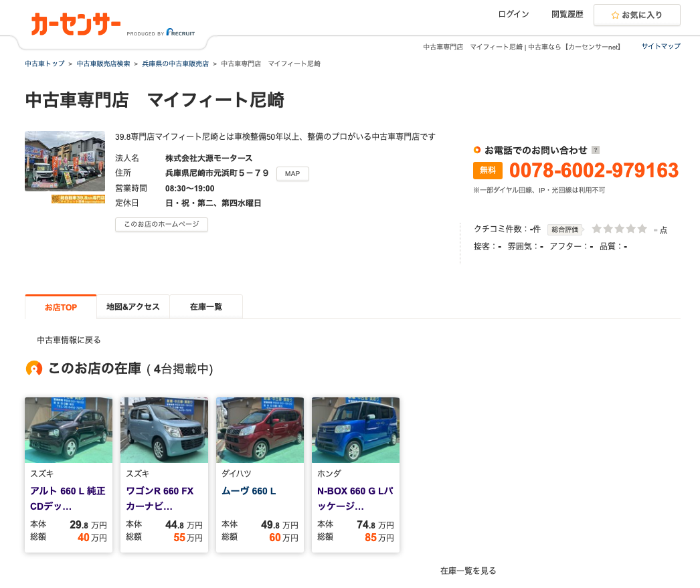
Task: Open ムーヴ 660 L listing
Action: pos(249,491)
